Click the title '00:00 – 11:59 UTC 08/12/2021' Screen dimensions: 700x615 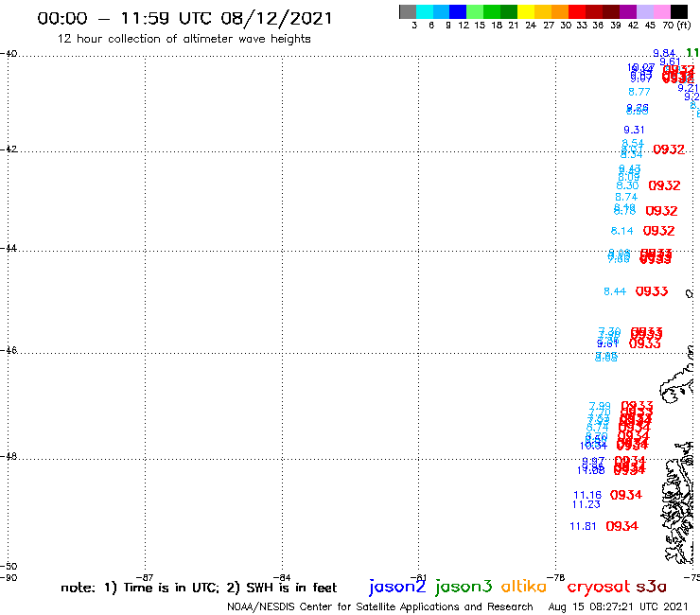(x=184, y=18)
